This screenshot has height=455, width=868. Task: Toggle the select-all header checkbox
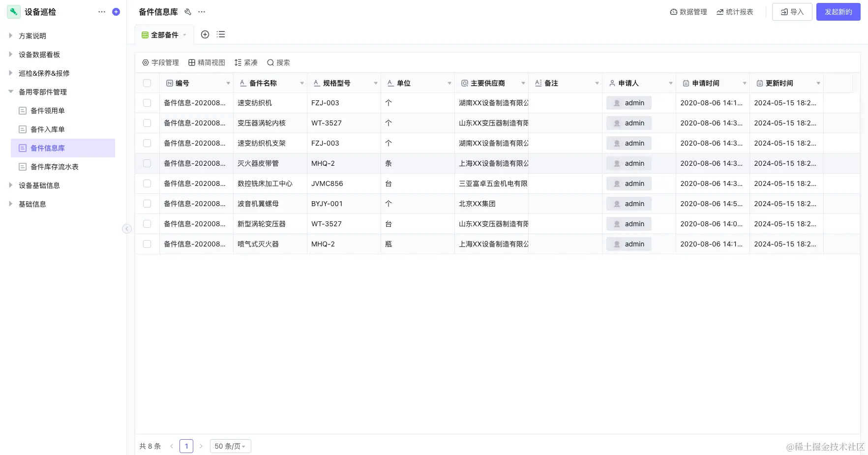pos(147,83)
